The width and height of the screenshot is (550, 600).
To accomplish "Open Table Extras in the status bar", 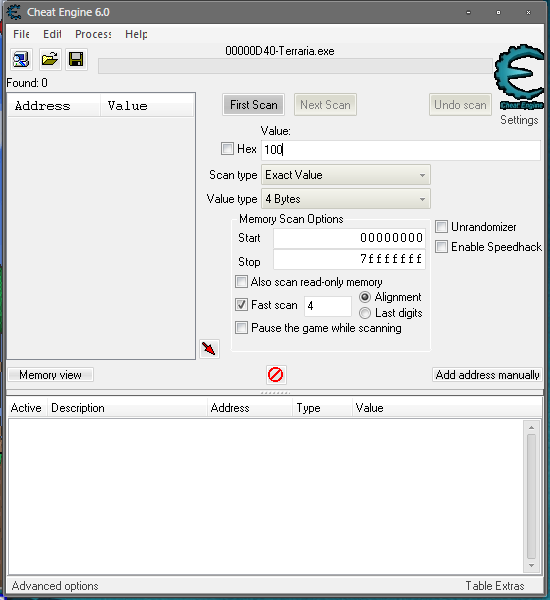I will pyautogui.click(x=495, y=586).
